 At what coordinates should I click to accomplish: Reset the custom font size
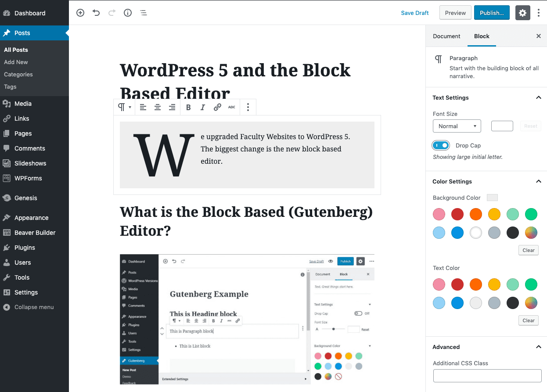tap(530, 126)
